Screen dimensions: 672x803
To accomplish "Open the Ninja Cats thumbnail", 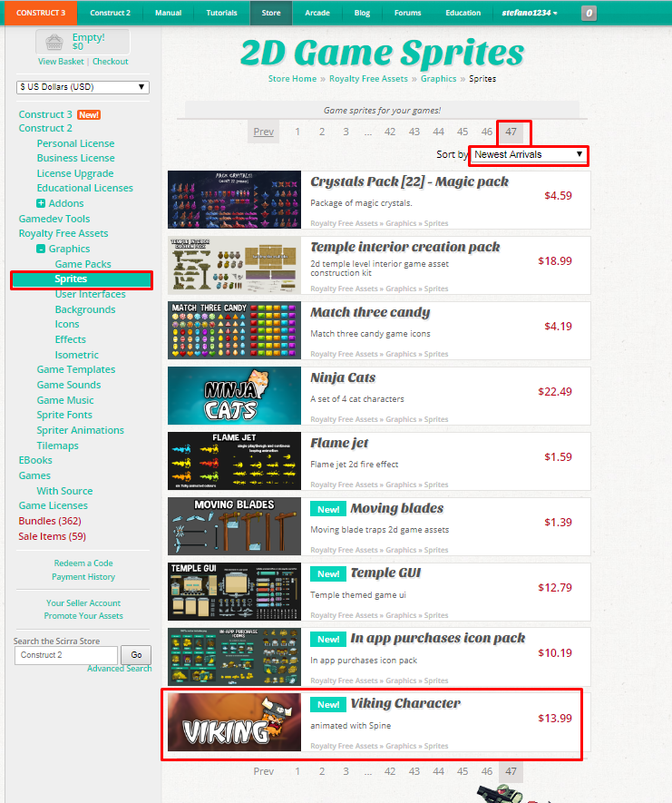I will (x=234, y=396).
